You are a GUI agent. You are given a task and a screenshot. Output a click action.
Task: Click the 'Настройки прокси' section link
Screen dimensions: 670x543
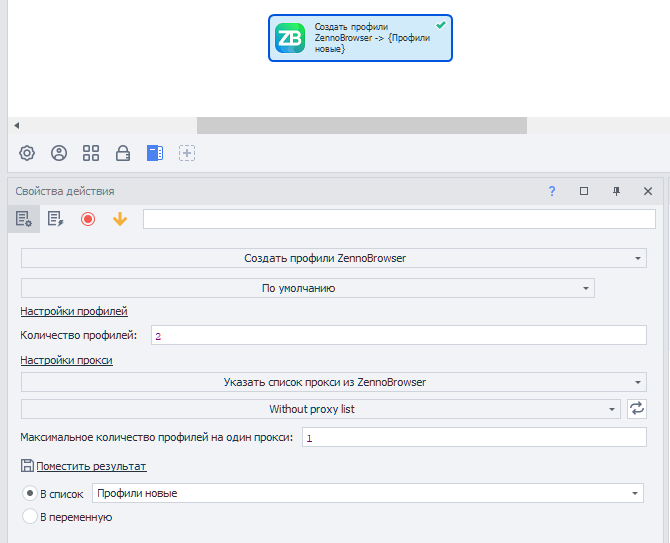click(x=67, y=360)
